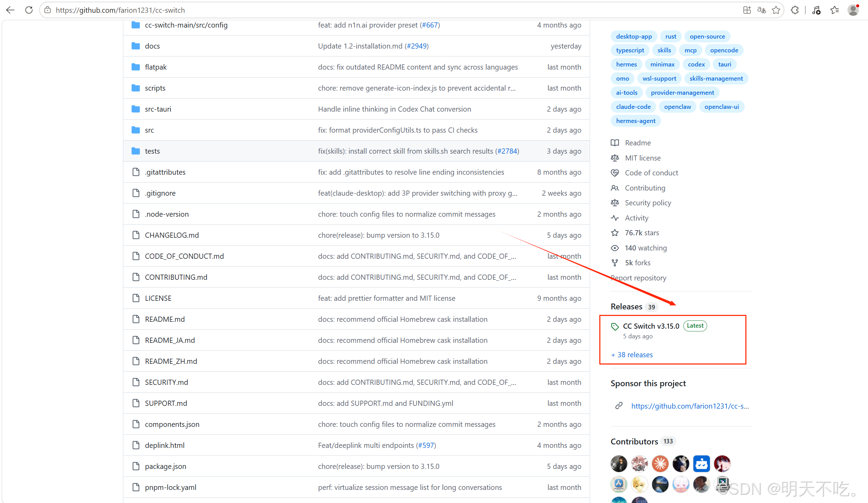
Task: Open the favorites list icon
Action: click(x=835, y=10)
